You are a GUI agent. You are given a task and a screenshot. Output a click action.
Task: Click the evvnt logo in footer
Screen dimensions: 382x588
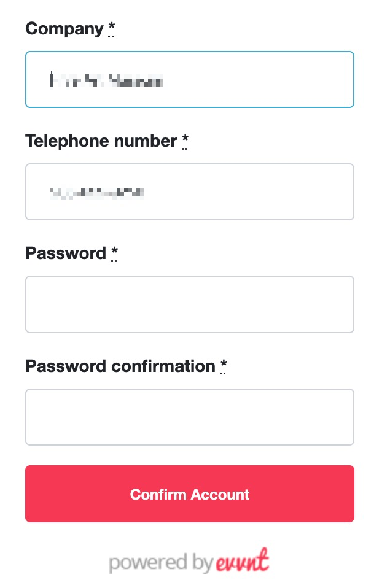click(243, 560)
